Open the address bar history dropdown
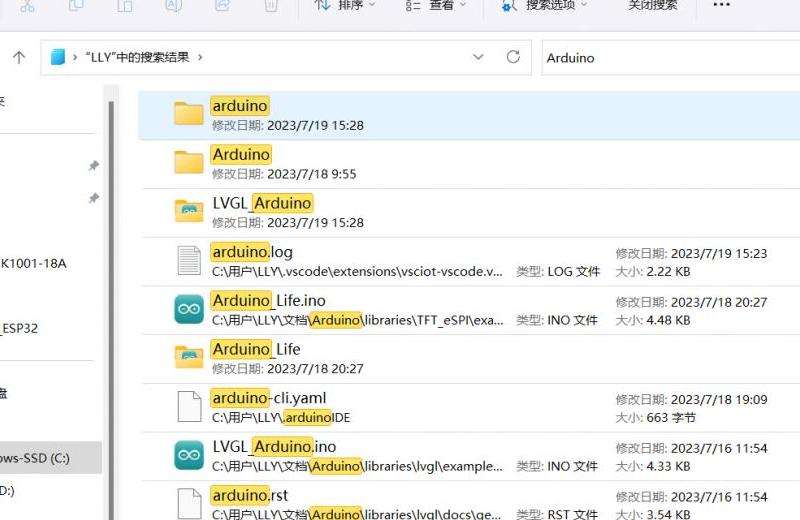The width and height of the screenshot is (800, 520). [x=478, y=57]
